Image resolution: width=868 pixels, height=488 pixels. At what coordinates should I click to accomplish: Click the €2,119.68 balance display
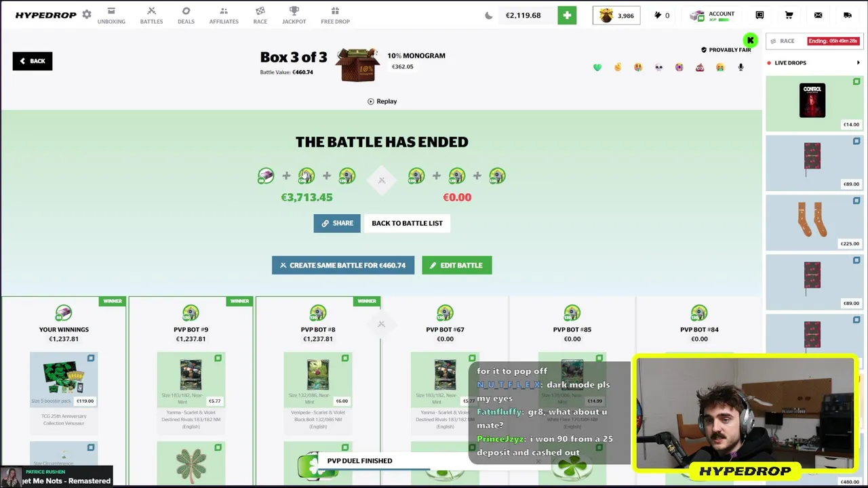[524, 15]
